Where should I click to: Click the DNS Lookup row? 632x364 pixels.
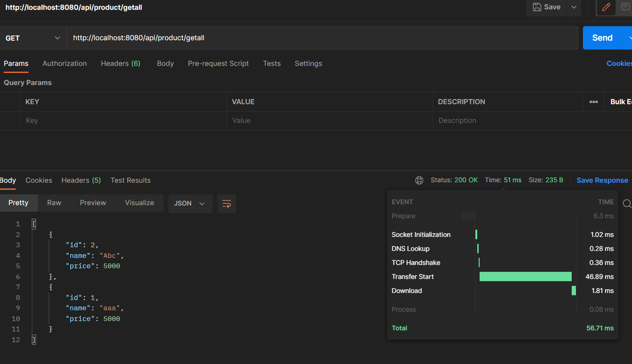[x=503, y=249]
